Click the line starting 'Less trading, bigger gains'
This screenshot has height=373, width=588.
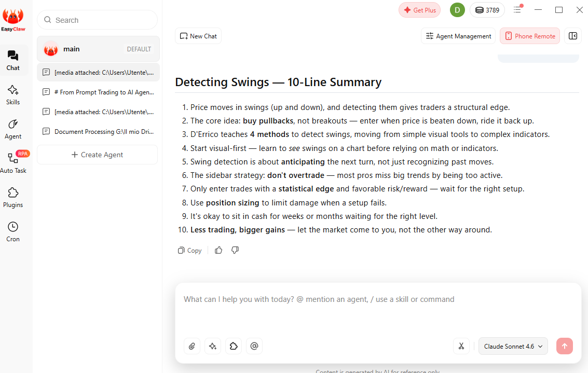(x=341, y=230)
